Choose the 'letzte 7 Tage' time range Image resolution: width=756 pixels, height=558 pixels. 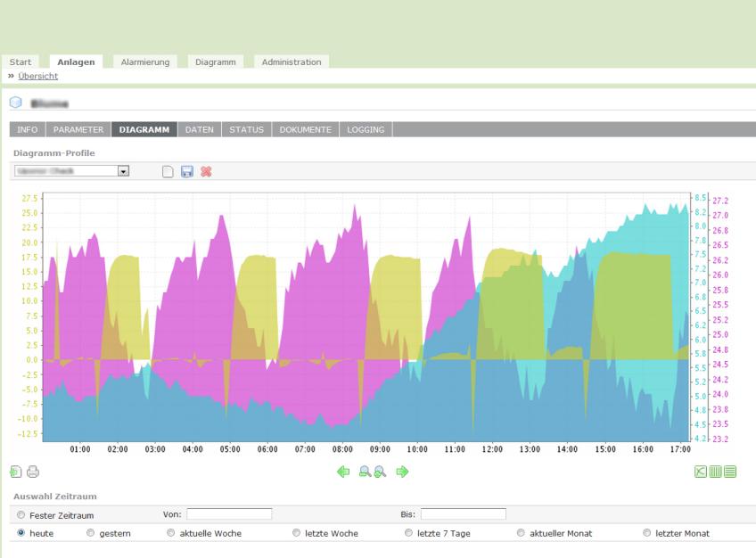pyautogui.click(x=408, y=533)
